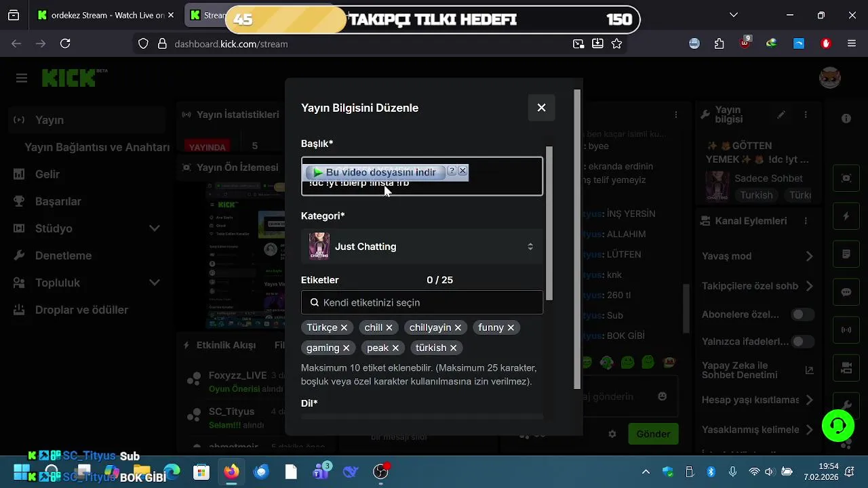868x488 pixels.
Task: Remove the peak tag
Action: coord(395,348)
